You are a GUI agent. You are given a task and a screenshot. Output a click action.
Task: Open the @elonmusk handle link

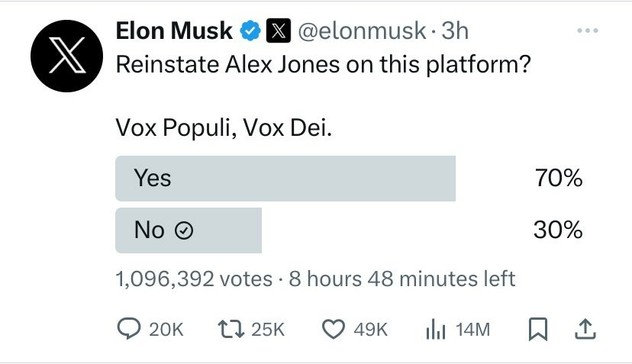[x=362, y=31]
